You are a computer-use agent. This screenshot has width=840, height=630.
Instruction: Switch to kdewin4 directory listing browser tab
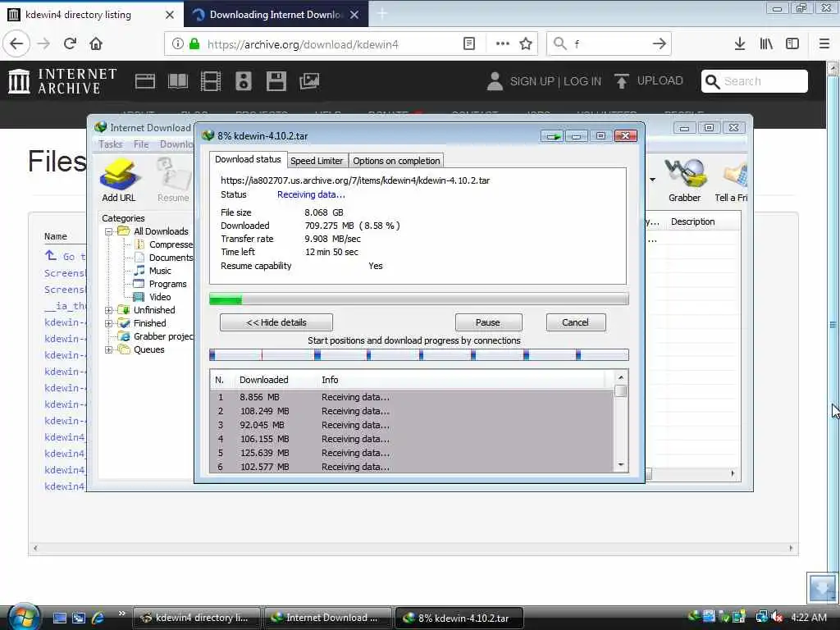[x=91, y=15]
